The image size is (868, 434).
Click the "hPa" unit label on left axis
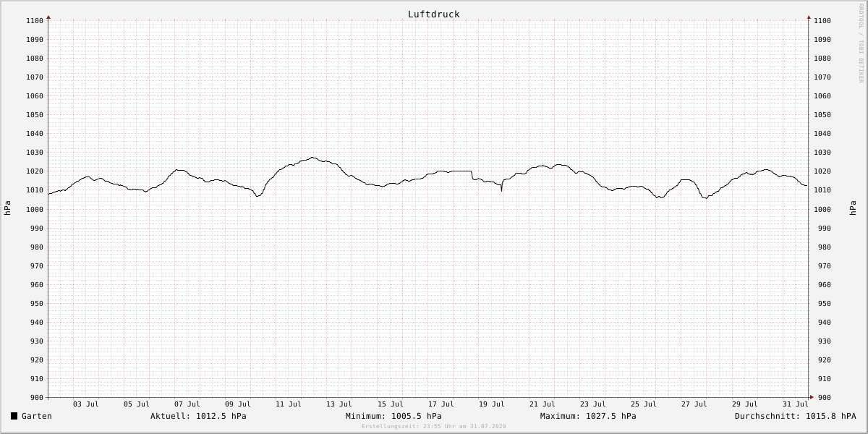tap(7, 208)
